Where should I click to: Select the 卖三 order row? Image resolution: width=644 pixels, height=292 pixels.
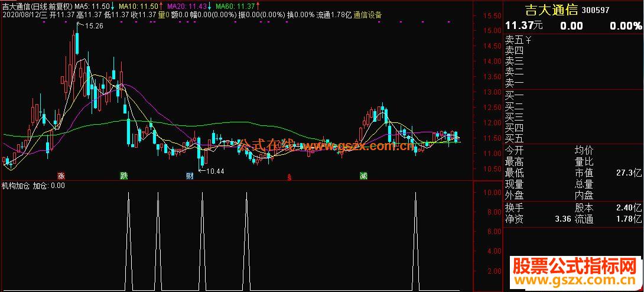pos(573,61)
